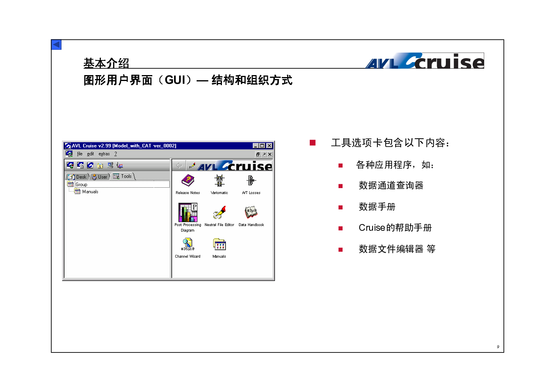Viewport: 555px width, 392px height.
Task: Select the Tools tab
Action: coord(123,176)
